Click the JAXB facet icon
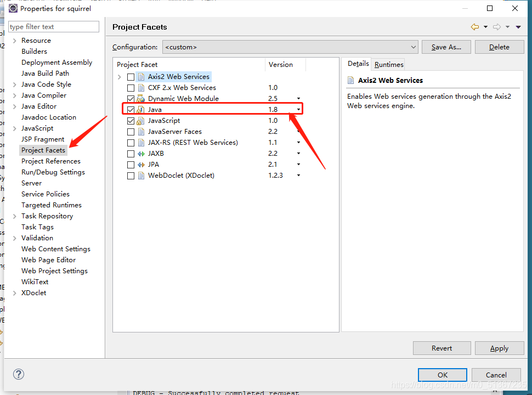Viewport: 532px width, 395px height. [141, 154]
